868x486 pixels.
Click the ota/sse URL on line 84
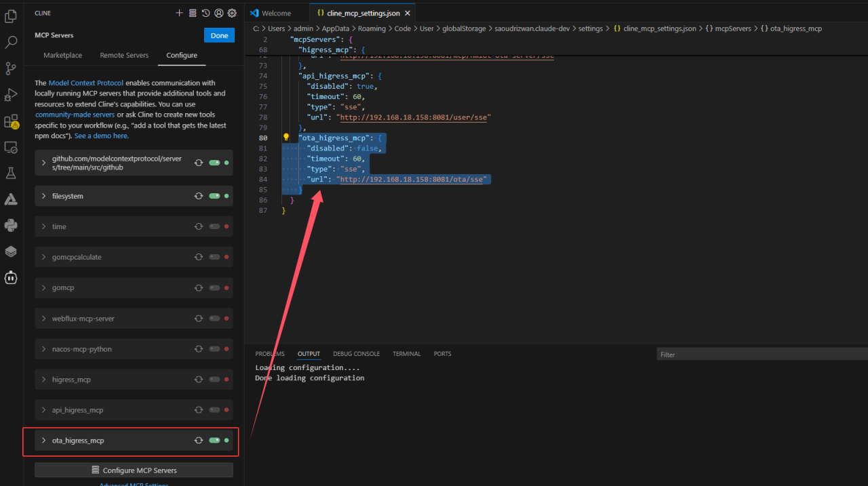412,180
